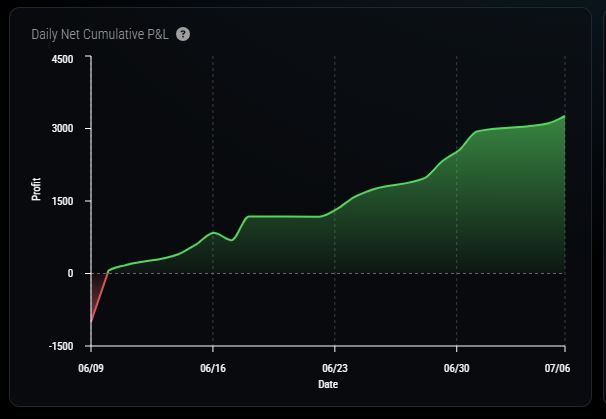
Task: Select the 1500 value on the Profit axis
Action: click(x=63, y=201)
